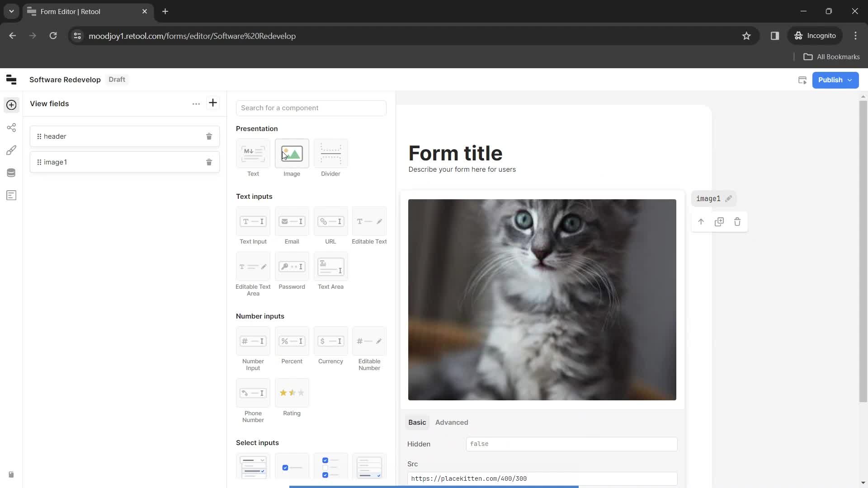The height and width of the screenshot is (488, 868).
Task: Check the second Select inputs checkbox
Action: 292,467
